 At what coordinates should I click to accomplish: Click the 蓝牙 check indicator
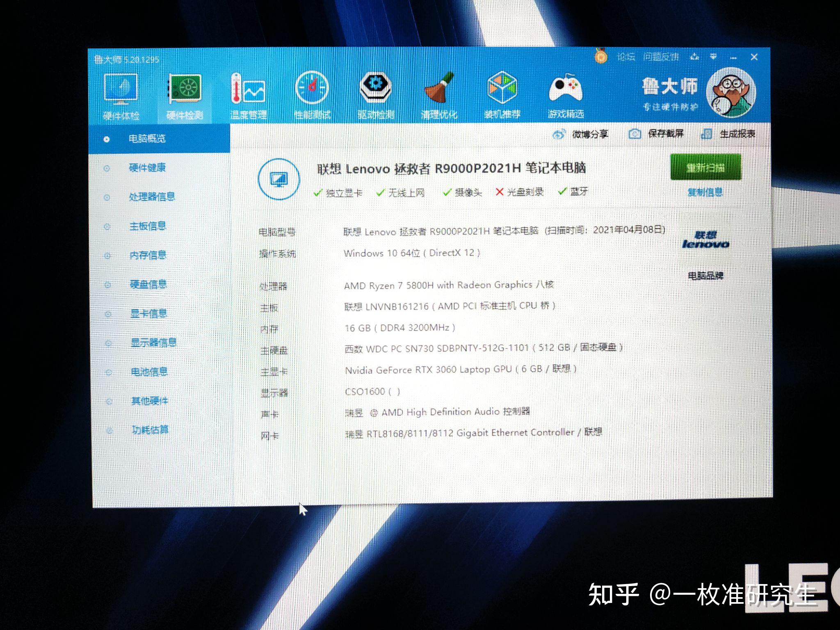573,191
